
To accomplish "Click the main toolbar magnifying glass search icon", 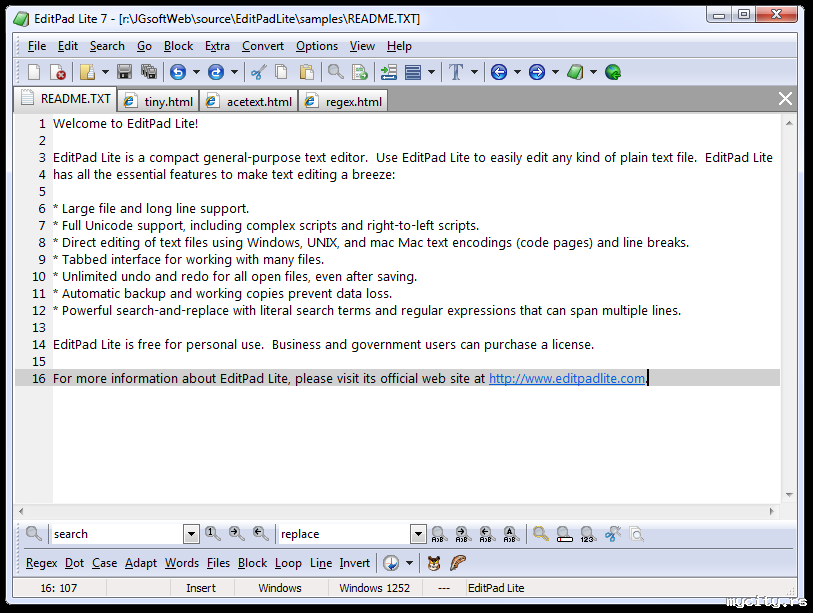I will [x=335, y=72].
